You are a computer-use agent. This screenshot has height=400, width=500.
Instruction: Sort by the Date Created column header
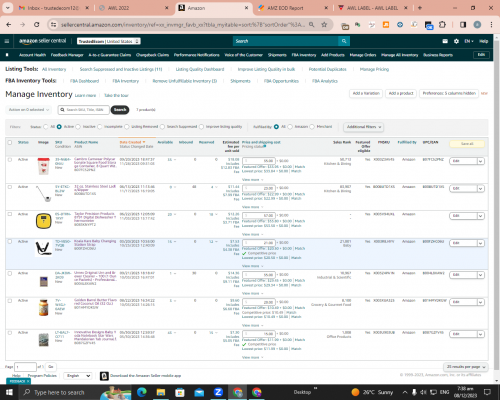132,142
